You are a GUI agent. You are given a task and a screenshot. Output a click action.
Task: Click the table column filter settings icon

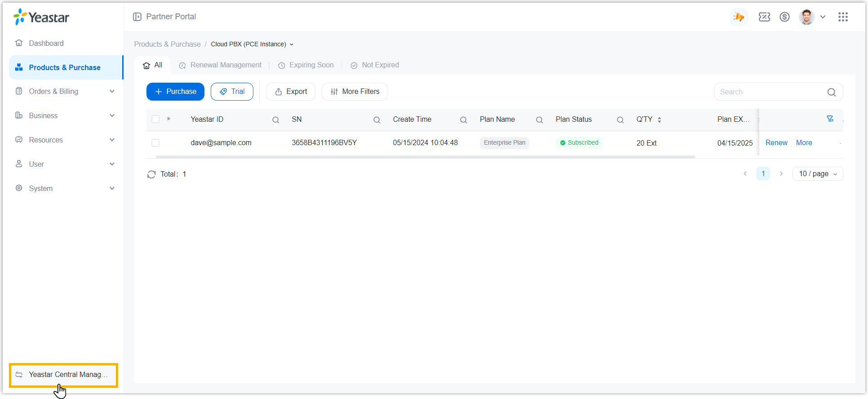click(x=830, y=119)
